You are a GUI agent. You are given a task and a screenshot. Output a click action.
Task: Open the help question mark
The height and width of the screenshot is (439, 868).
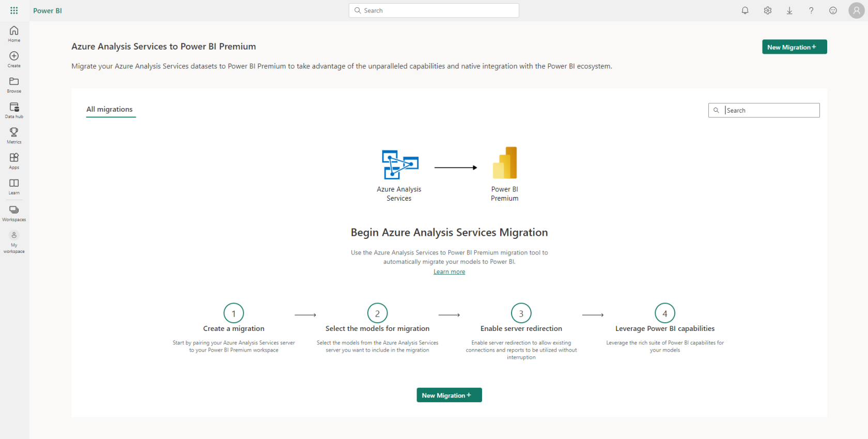pyautogui.click(x=811, y=10)
